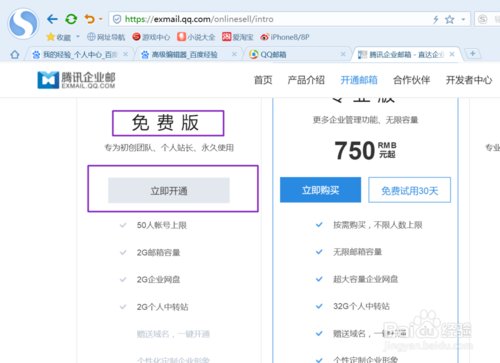Open 开发者中心 navigation item
Image resolution: width=500 pixels, height=363 pixels.
[469, 80]
